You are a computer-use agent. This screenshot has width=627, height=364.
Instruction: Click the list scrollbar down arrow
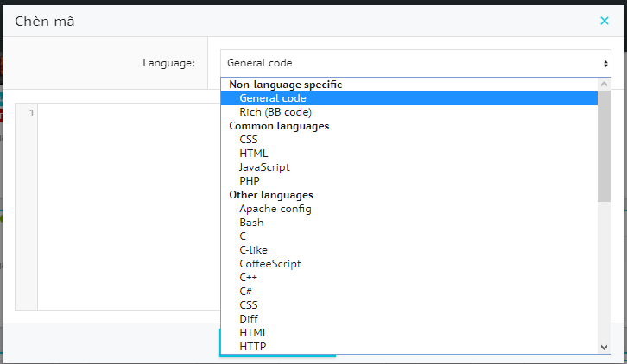pos(605,347)
